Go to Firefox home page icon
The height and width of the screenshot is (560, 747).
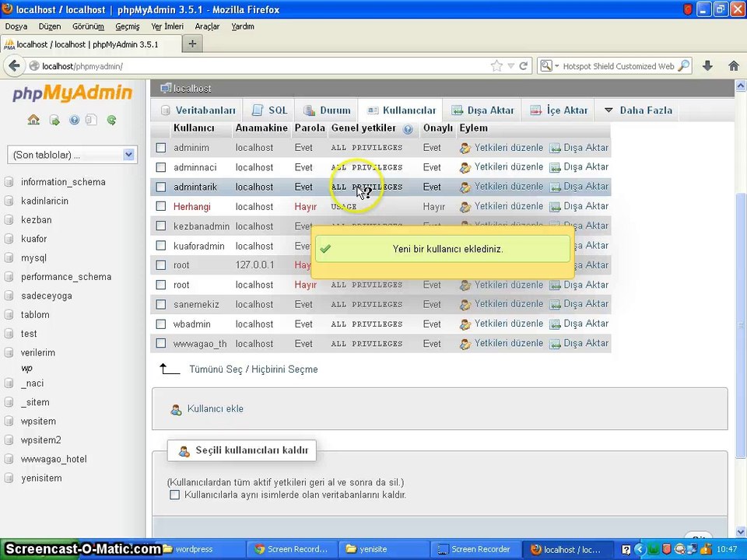(734, 65)
